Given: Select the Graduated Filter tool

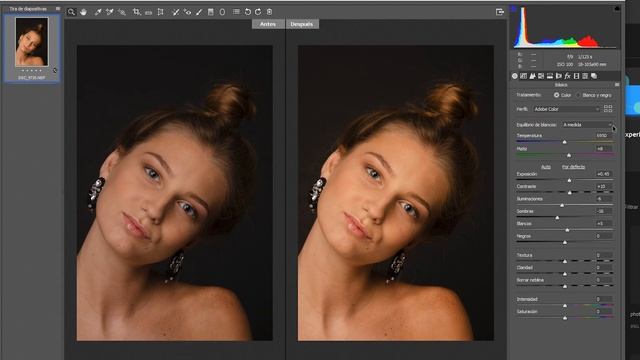Looking at the screenshot, I should click(x=211, y=12).
